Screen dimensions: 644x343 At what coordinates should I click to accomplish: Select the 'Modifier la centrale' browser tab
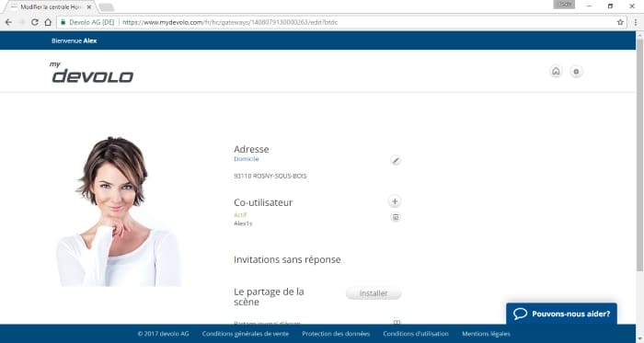[x=51, y=7]
